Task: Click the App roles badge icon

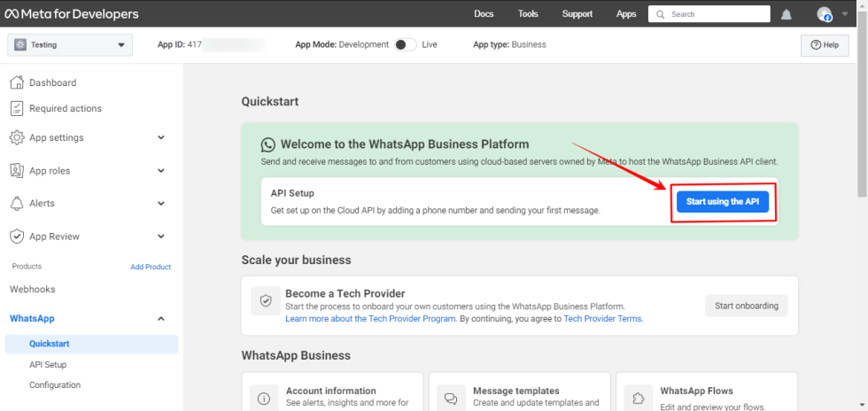Action: point(16,170)
